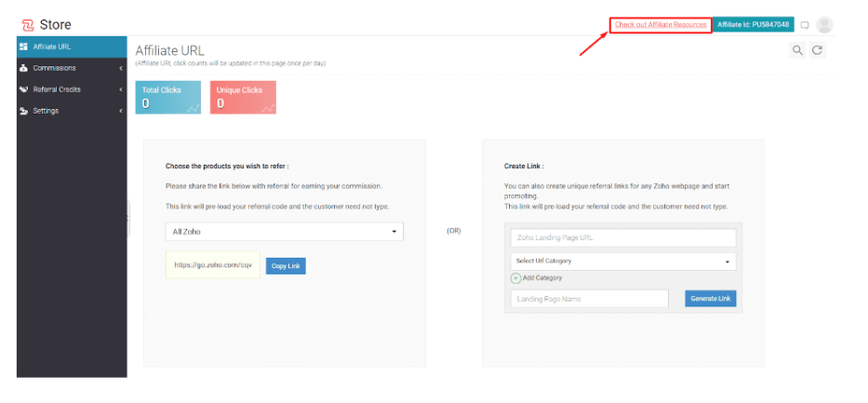Image resolution: width=868 pixels, height=403 pixels.
Task: Select Affiliate URL in the sidebar
Action: click(x=72, y=47)
